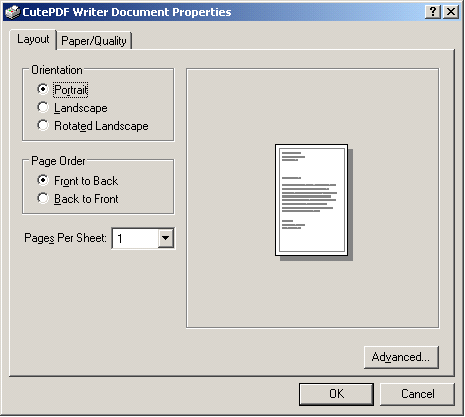
Task: Confirm settings with the OK button
Action: pos(336,394)
